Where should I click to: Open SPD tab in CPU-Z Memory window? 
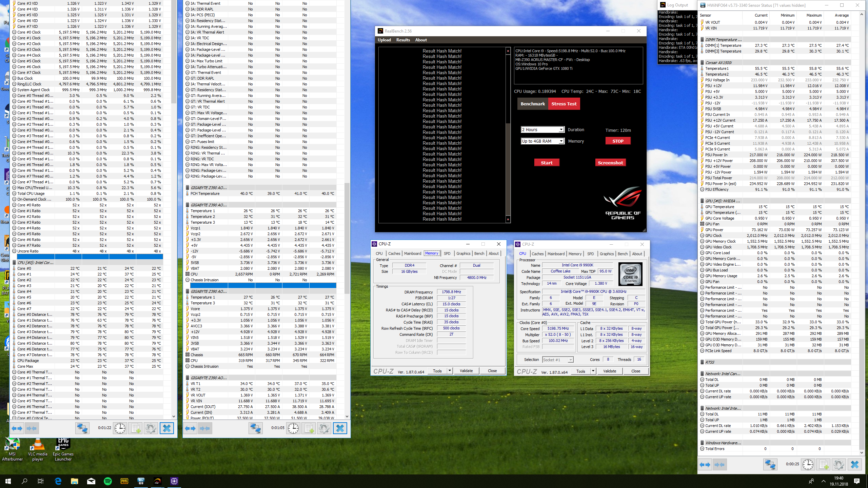(x=447, y=253)
